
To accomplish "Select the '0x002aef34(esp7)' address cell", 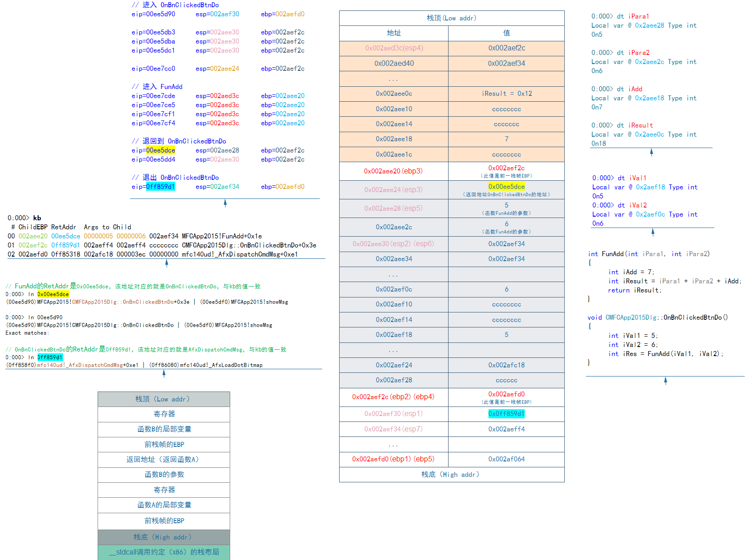I will pos(394,429).
